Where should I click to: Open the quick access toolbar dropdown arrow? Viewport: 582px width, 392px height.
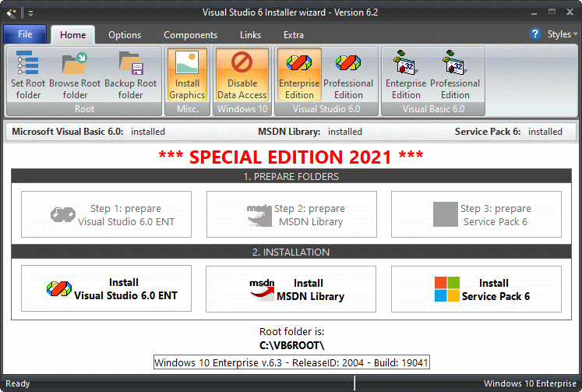(31, 13)
